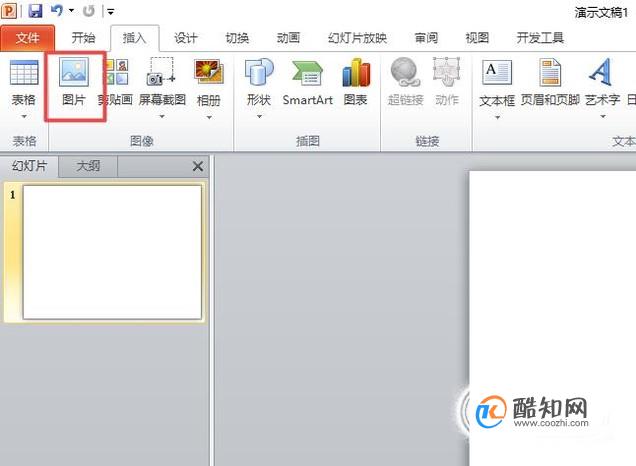Open the File (文件) tab

click(x=28, y=38)
